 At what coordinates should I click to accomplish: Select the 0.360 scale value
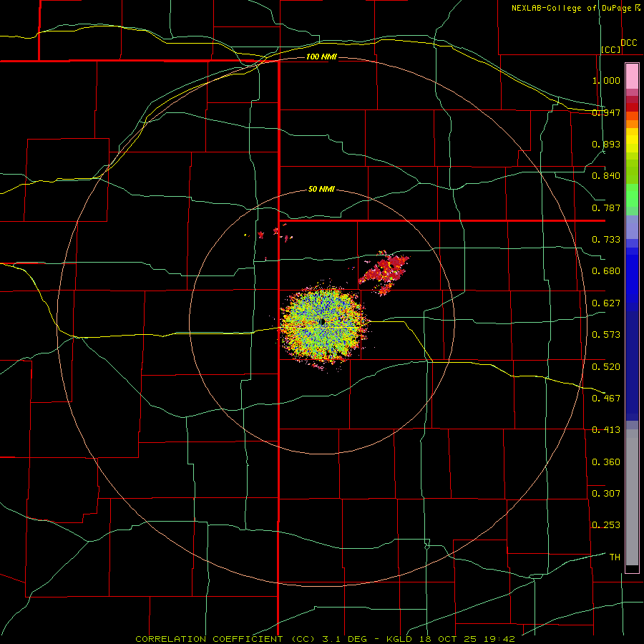pyautogui.click(x=606, y=462)
